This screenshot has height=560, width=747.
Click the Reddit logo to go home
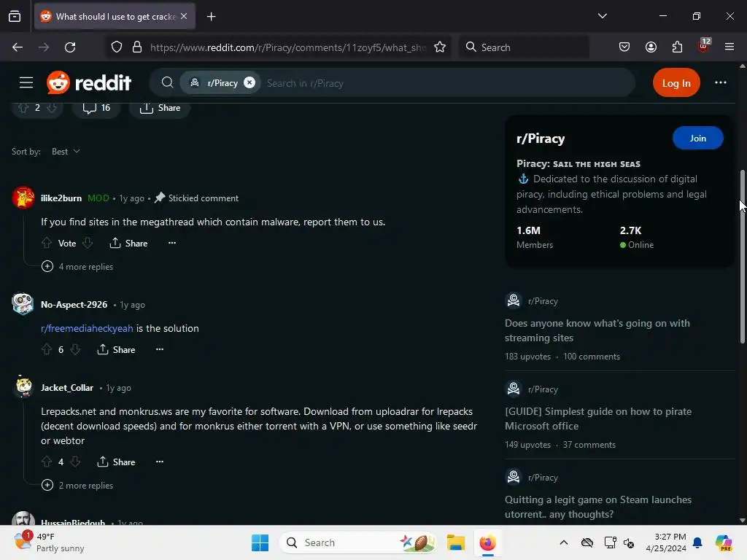click(88, 83)
